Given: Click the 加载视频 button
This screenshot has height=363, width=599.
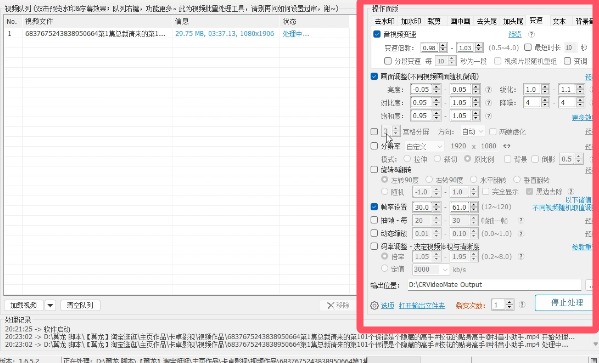Looking at the screenshot, I should 24,305.
